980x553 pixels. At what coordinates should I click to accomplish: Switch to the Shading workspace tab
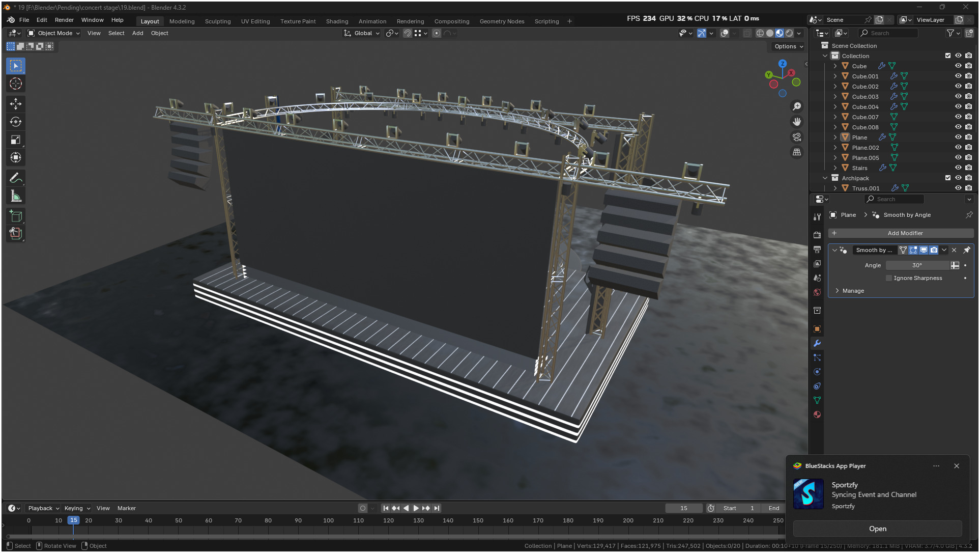[x=337, y=21]
